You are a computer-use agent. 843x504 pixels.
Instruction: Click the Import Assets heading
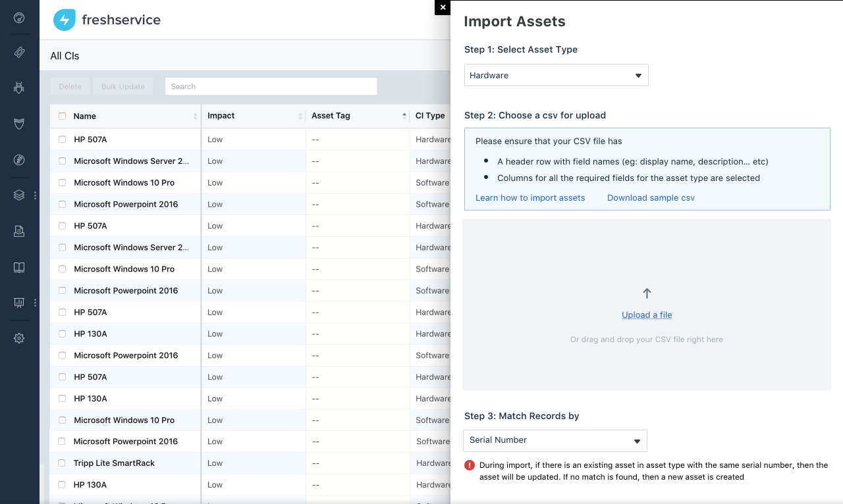[x=514, y=21]
